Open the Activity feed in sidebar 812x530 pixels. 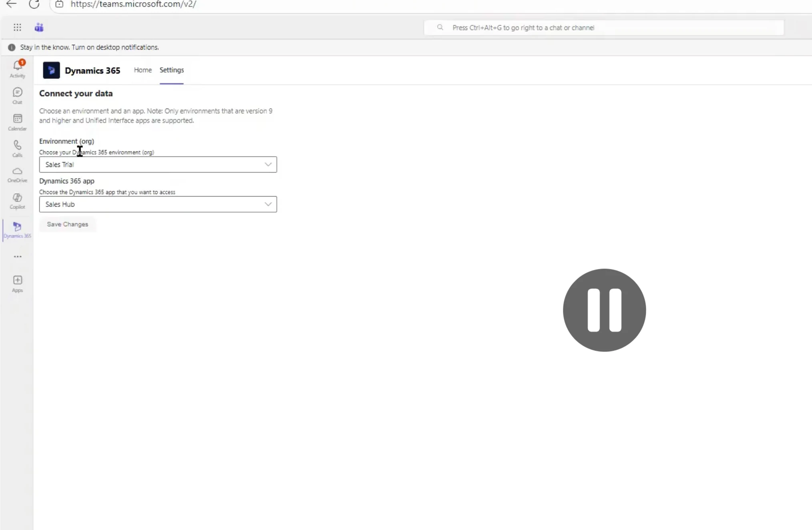(17, 68)
